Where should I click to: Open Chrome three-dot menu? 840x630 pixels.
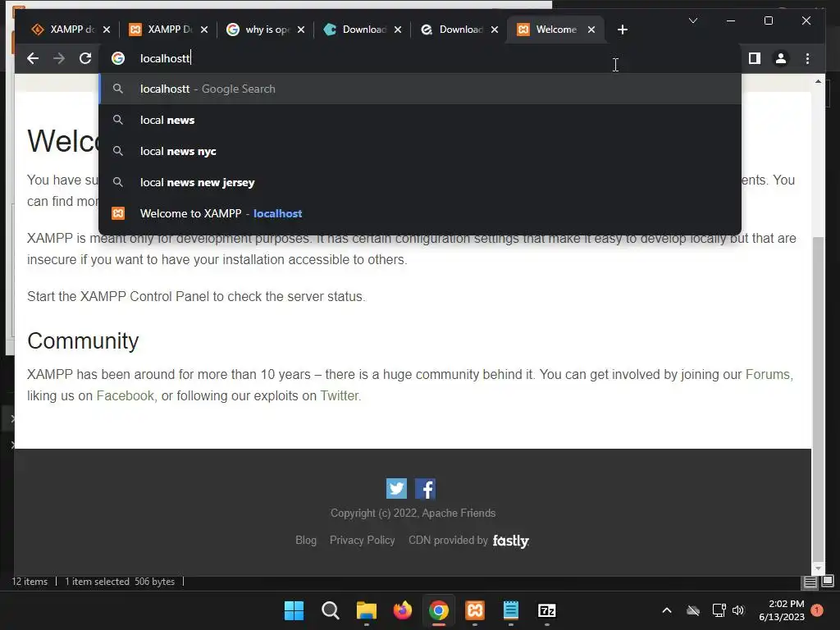click(x=807, y=58)
